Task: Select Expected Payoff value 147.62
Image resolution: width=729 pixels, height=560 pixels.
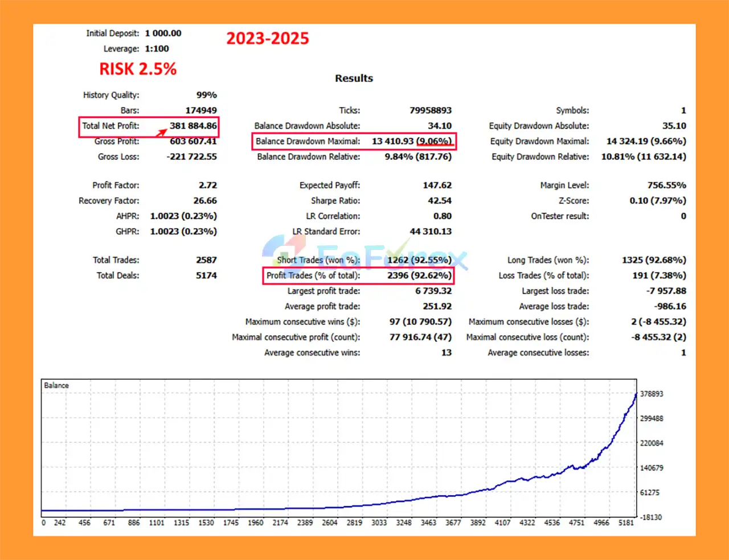Action: tap(437, 185)
